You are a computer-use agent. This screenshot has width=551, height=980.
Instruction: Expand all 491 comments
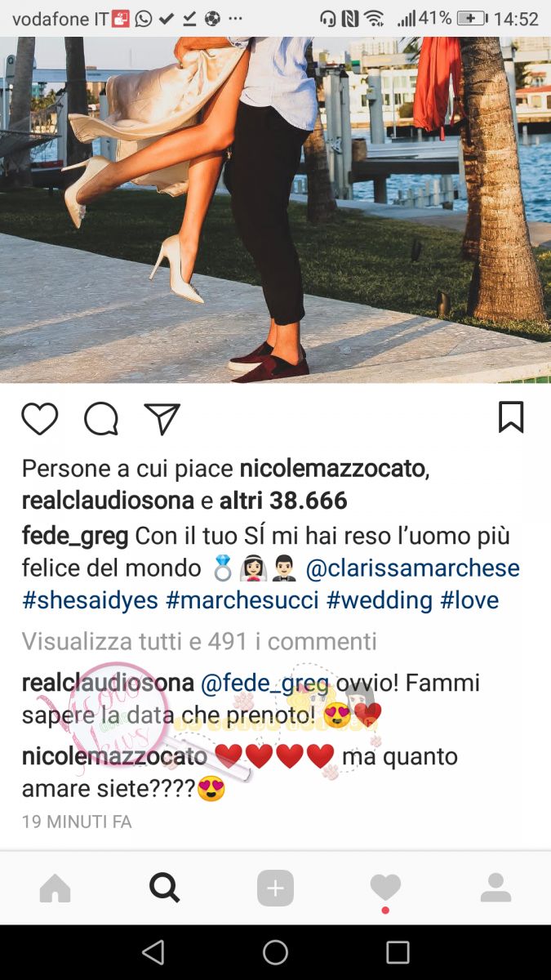tap(199, 641)
